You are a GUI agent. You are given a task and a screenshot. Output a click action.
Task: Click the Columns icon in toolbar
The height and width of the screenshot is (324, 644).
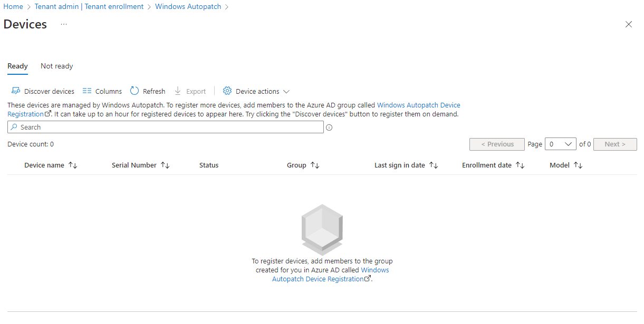[x=87, y=91]
